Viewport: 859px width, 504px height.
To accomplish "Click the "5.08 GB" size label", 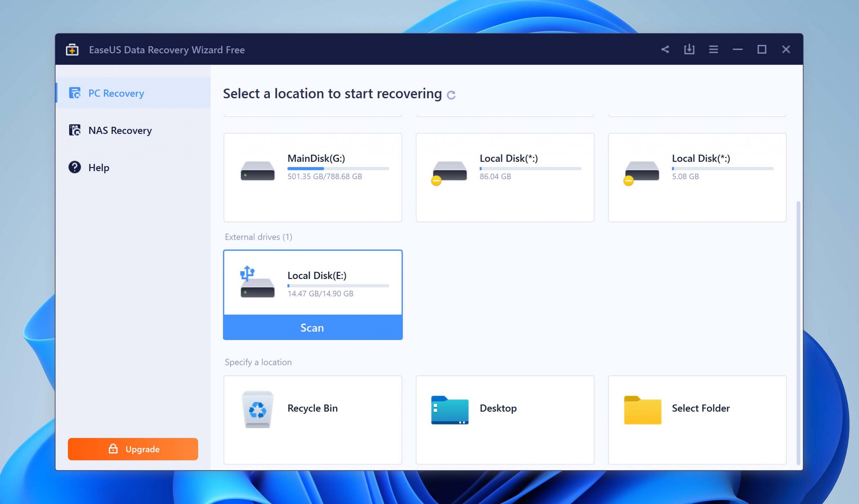I will 685,176.
